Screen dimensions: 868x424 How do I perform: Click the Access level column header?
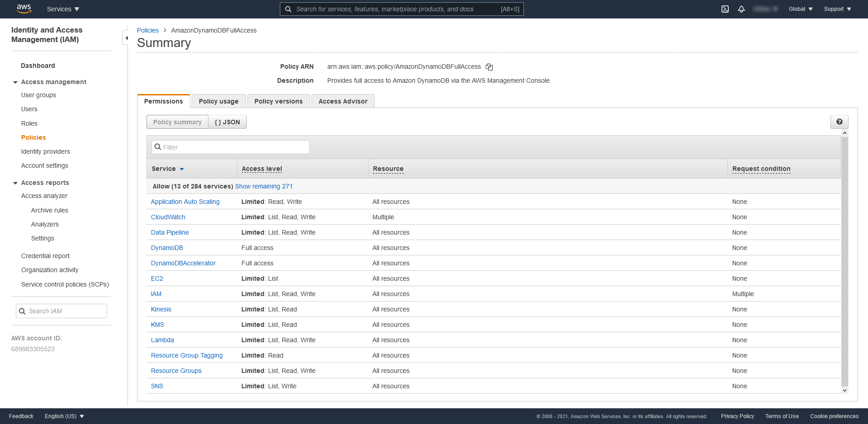coord(262,169)
